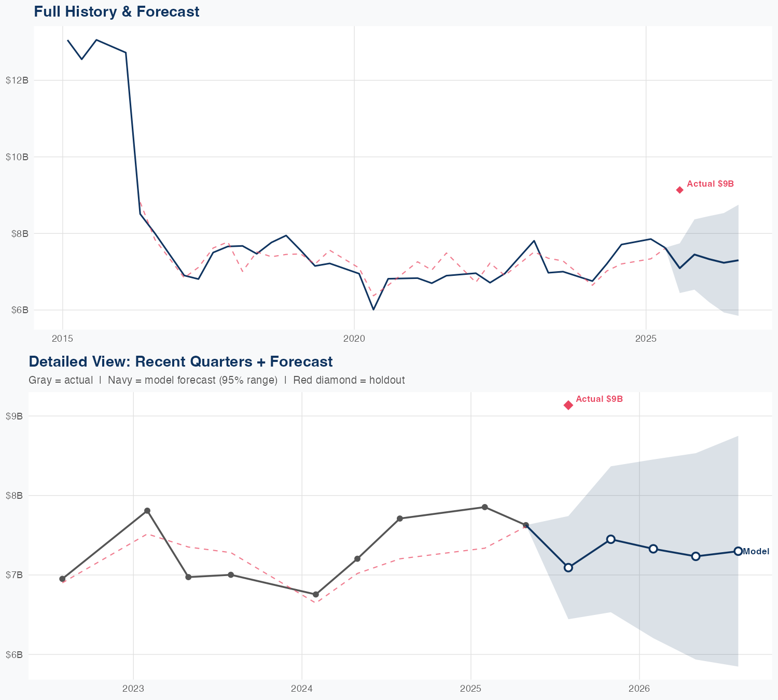The image size is (778, 700).
Task: Click the $9B y-axis label in the detailed view
Action: (14, 416)
